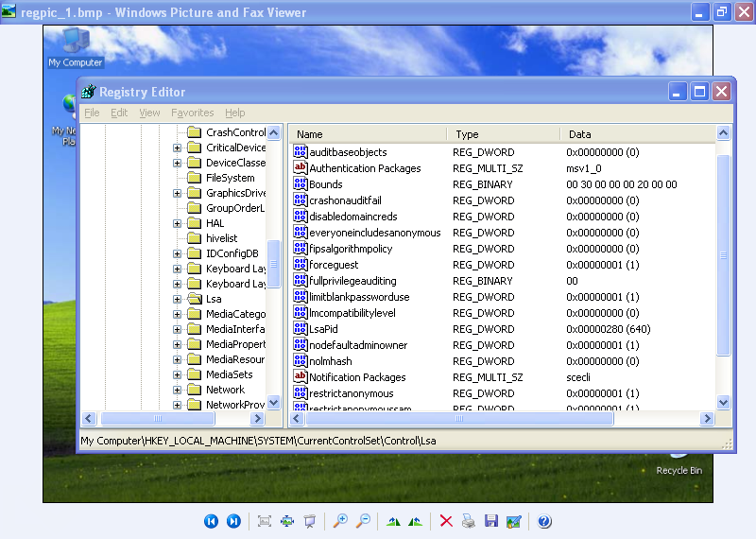This screenshot has height=539, width=756.
Task: Rotate the picture counterclockwise
Action: pyautogui.click(x=415, y=521)
